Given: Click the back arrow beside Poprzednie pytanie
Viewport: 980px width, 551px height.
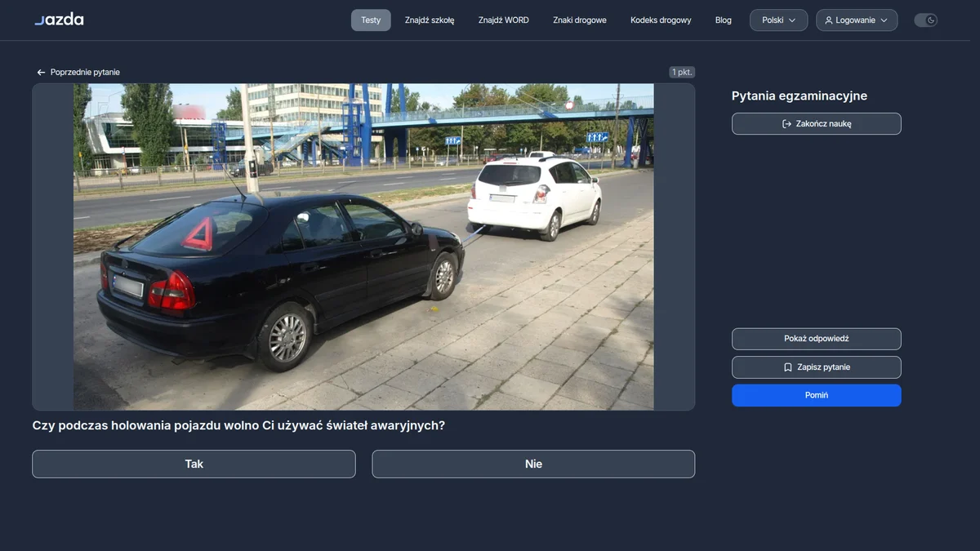Looking at the screenshot, I should tap(41, 73).
